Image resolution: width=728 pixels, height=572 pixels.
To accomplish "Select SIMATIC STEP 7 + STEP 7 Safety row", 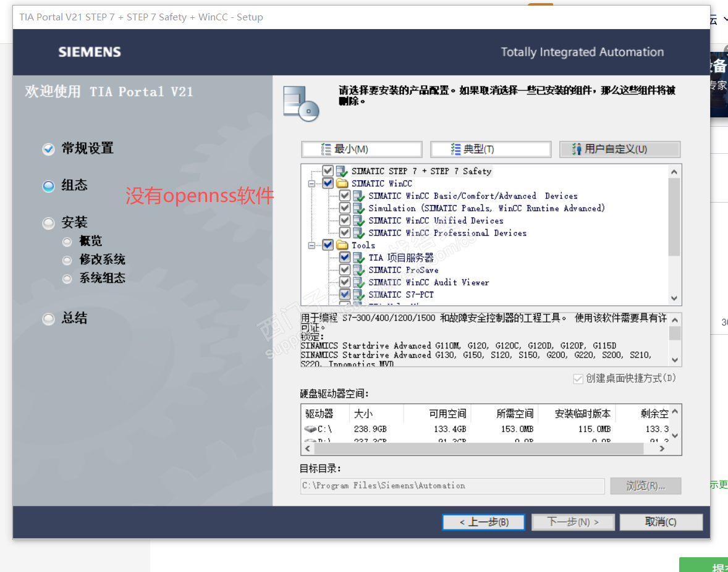I will [x=421, y=171].
